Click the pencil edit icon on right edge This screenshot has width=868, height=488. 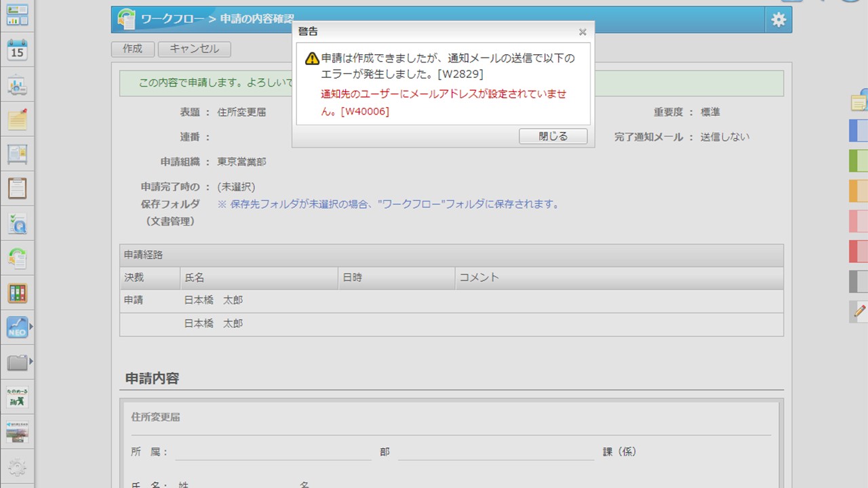pyautogui.click(x=859, y=311)
